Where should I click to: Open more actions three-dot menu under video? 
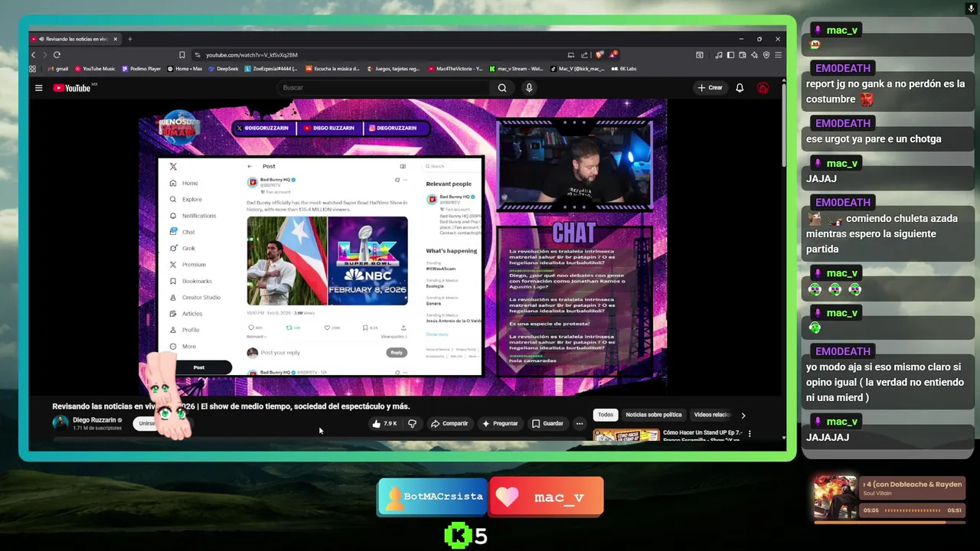tap(580, 423)
